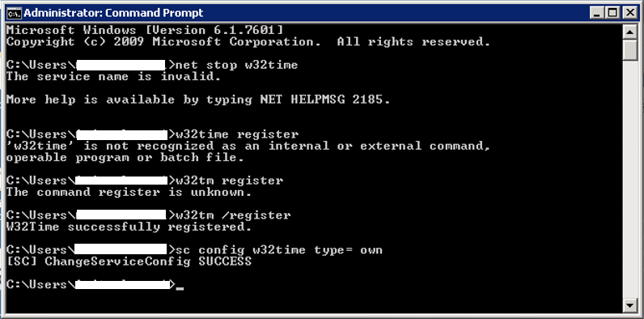Click the vertical scrollbar thumb
The width and height of the screenshot is (644, 319).
629,50
